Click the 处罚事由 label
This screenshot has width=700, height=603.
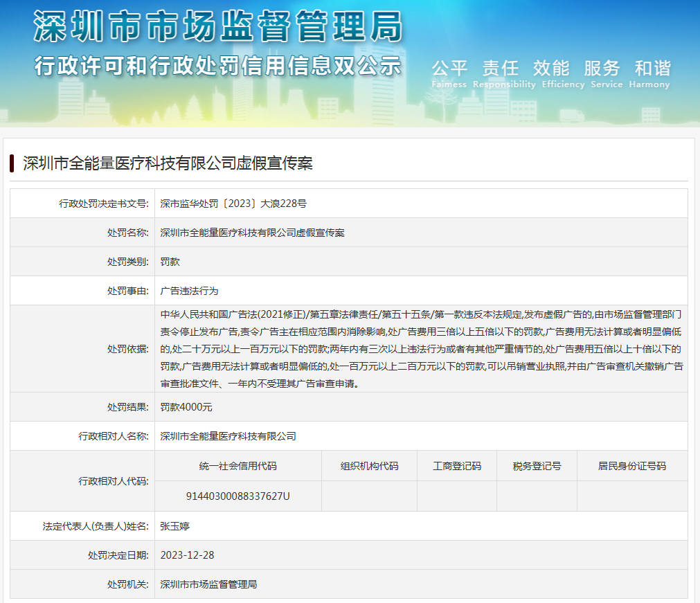coord(127,291)
